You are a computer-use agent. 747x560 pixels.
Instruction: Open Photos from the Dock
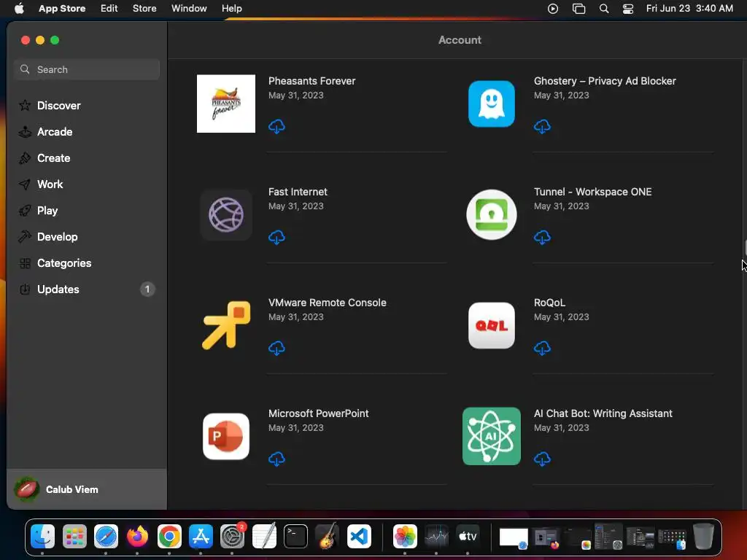coord(405,537)
